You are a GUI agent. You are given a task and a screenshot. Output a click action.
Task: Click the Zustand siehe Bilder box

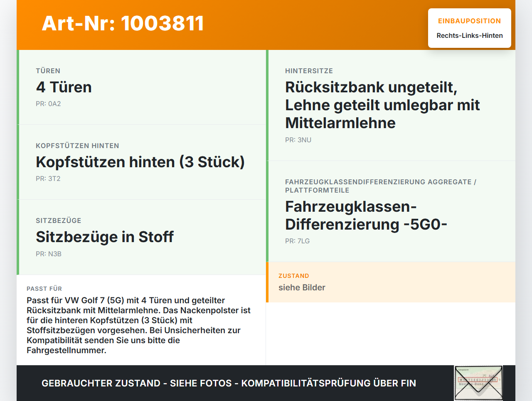click(391, 282)
